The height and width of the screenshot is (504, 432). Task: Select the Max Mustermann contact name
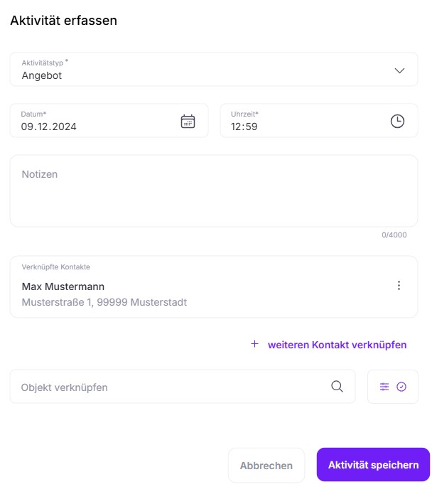[63, 286]
